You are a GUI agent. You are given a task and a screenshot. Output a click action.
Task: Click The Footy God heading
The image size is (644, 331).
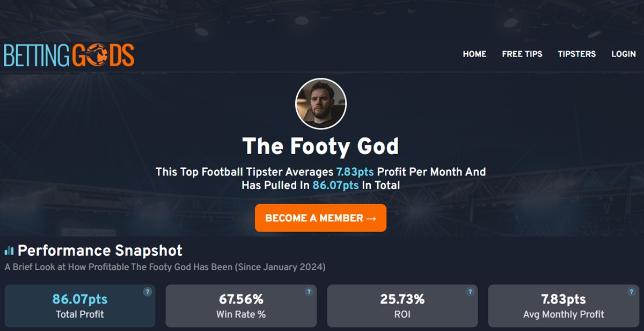pyautogui.click(x=320, y=146)
